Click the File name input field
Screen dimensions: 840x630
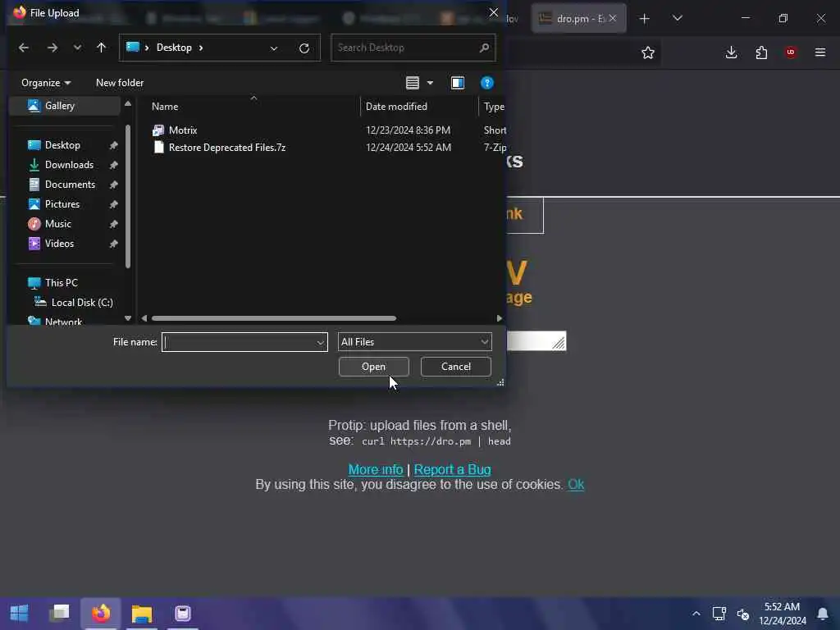[x=239, y=342]
